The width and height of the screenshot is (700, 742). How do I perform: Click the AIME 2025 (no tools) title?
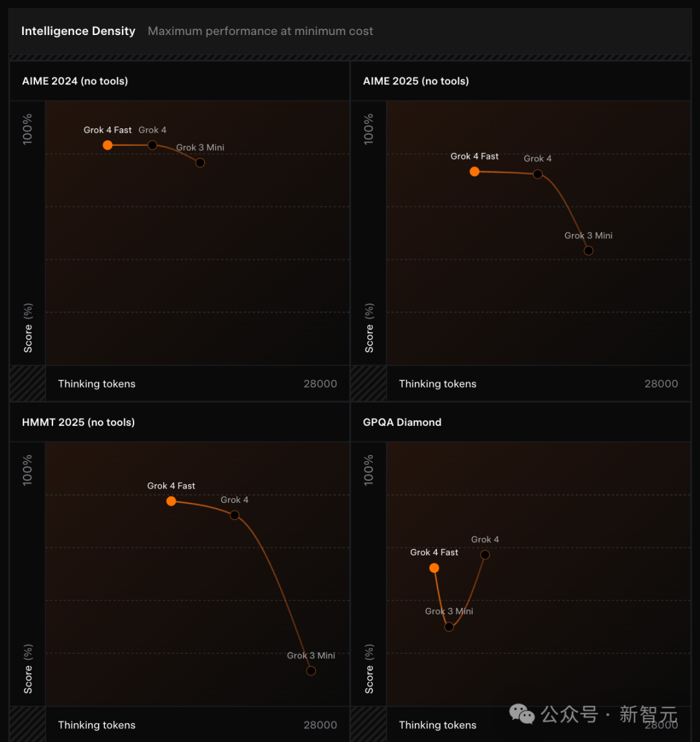click(x=416, y=81)
